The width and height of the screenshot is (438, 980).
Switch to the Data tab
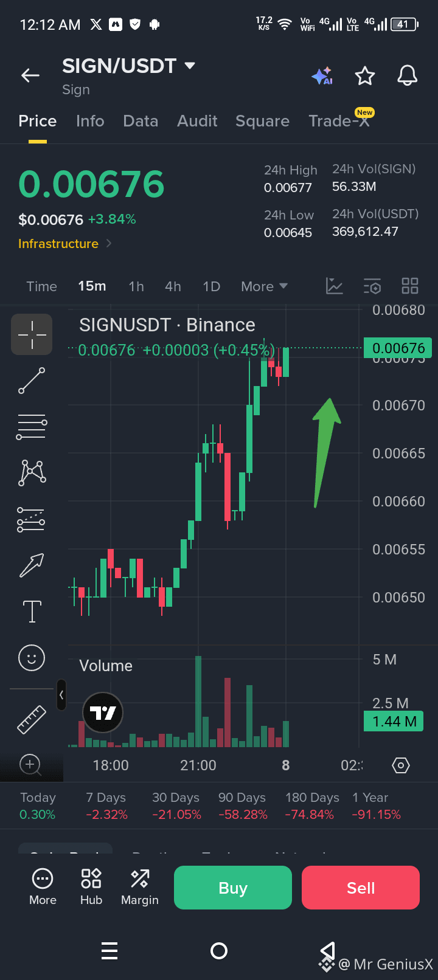(x=141, y=121)
